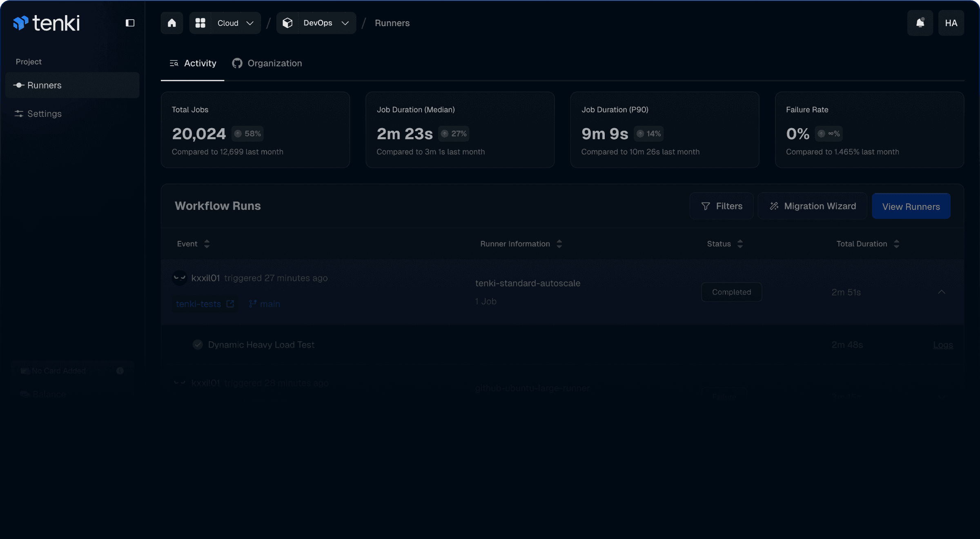Click the Completed status badge
Viewport: 980px width, 539px height.
[x=731, y=292]
